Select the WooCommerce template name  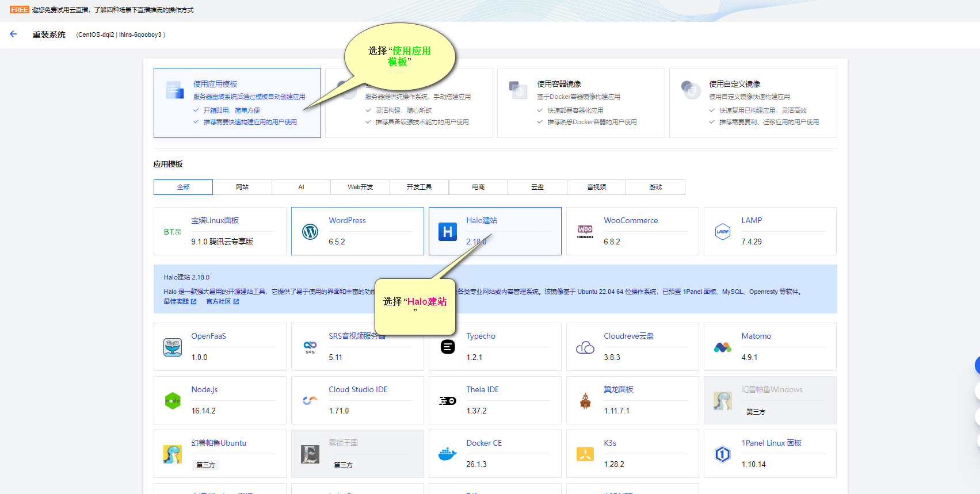pos(631,220)
